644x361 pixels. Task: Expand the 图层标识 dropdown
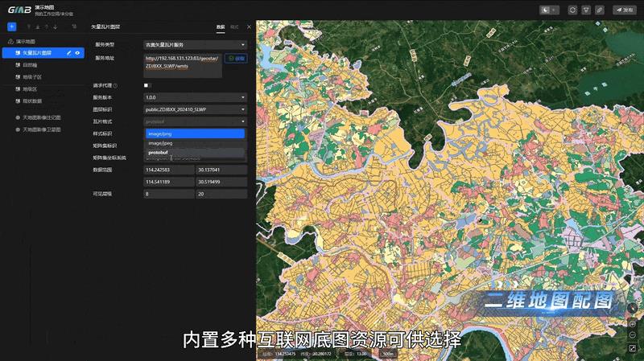[x=195, y=109]
